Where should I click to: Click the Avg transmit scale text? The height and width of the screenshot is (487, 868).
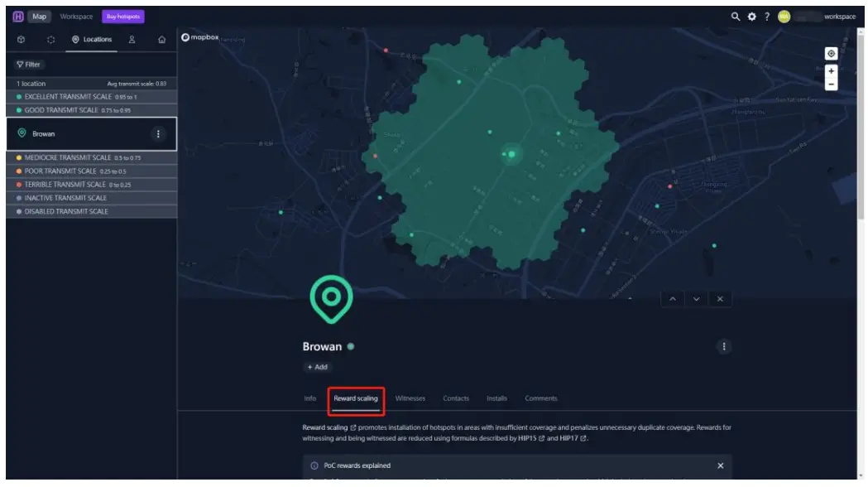pos(137,84)
